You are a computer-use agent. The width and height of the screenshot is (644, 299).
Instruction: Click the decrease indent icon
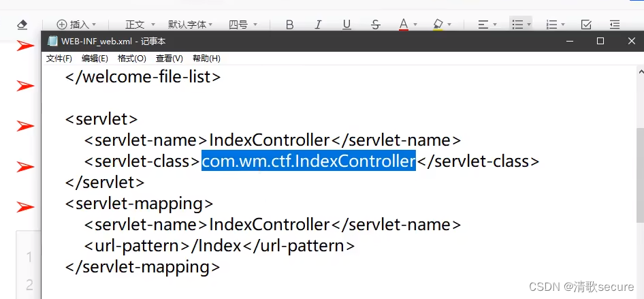click(x=615, y=25)
